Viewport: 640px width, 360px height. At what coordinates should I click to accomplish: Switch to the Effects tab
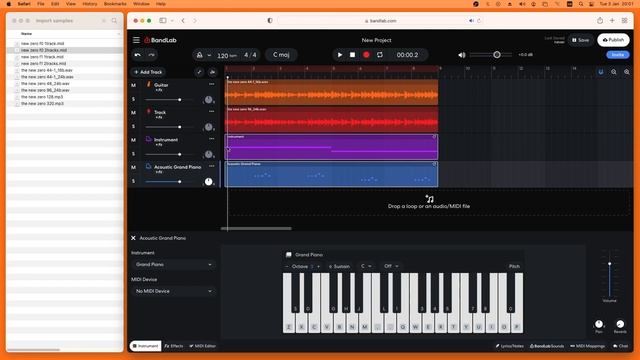click(x=174, y=346)
